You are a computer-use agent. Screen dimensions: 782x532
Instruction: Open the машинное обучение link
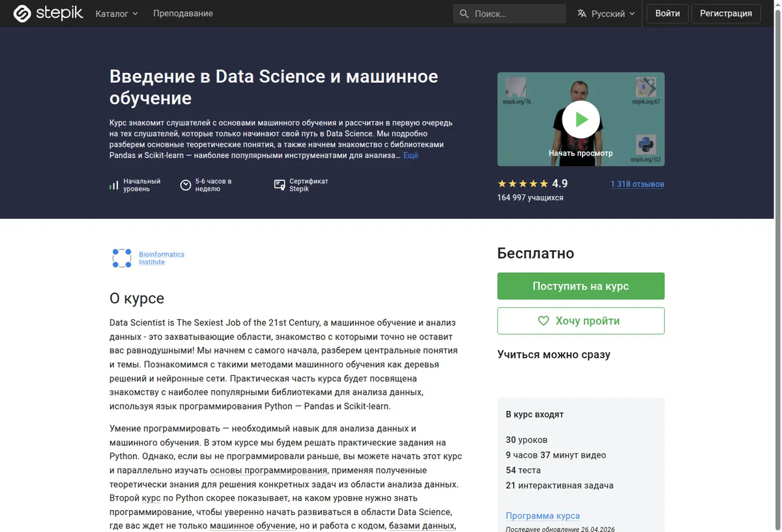click(253, 526)
